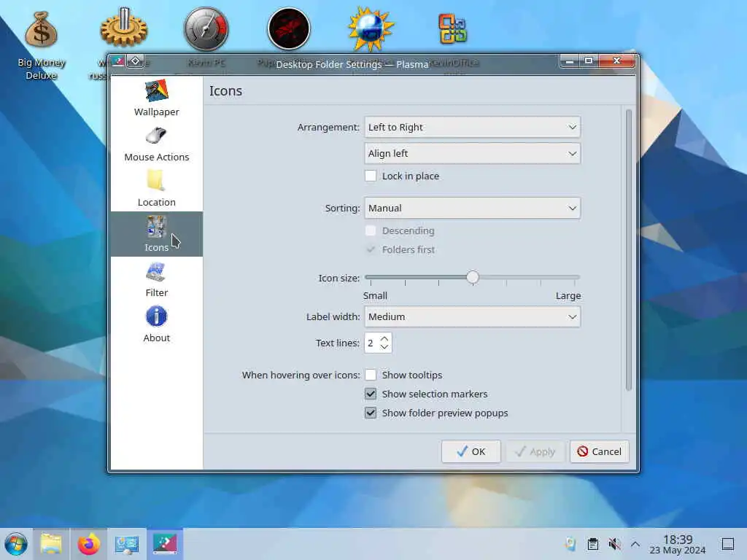Open the Big Money Deluxe desktop icon
This screenshot has width=747, height=560.
[x=42, y=45]
